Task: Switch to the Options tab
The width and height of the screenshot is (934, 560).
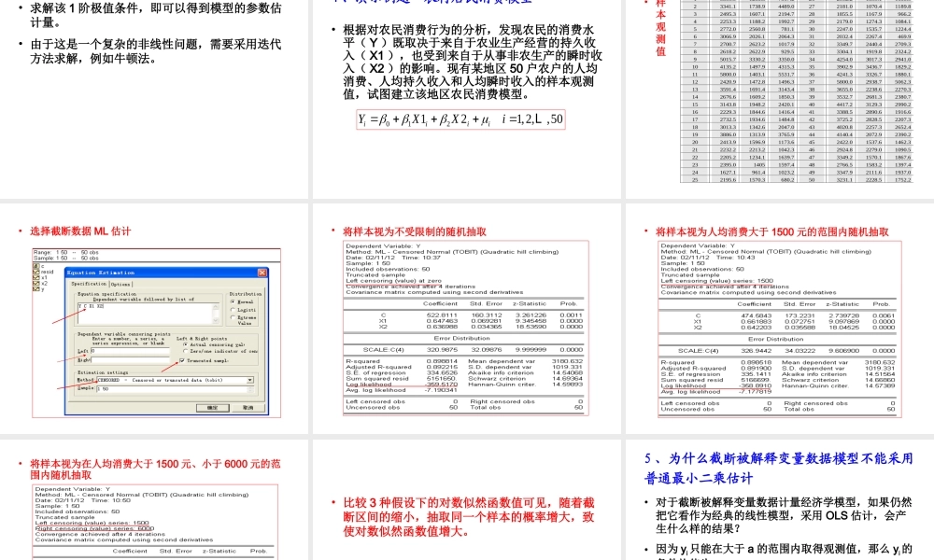Action: [120, 284]
